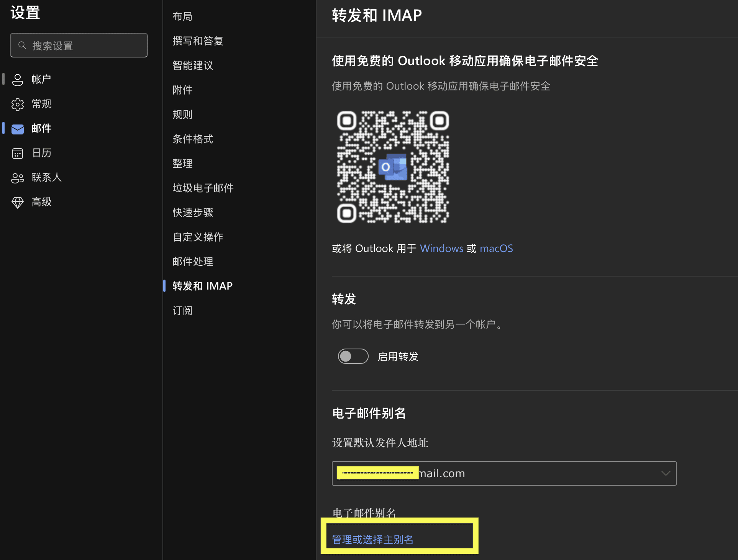Click the search magnifier icon

22,46
